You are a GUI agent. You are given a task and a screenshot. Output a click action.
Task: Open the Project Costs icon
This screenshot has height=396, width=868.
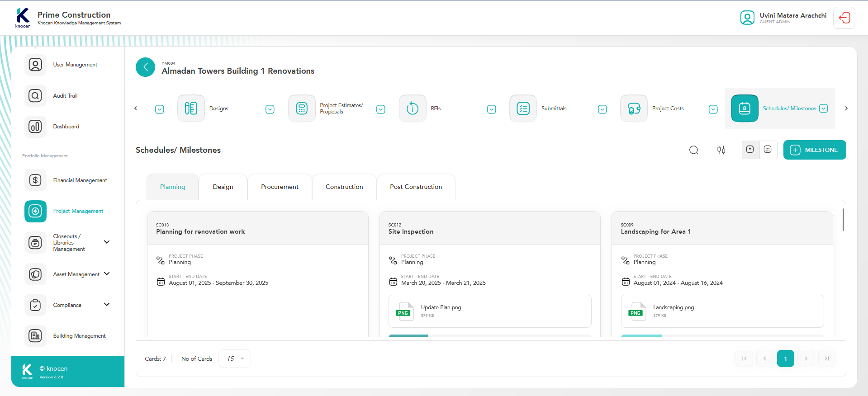click(x=634, y=108)
